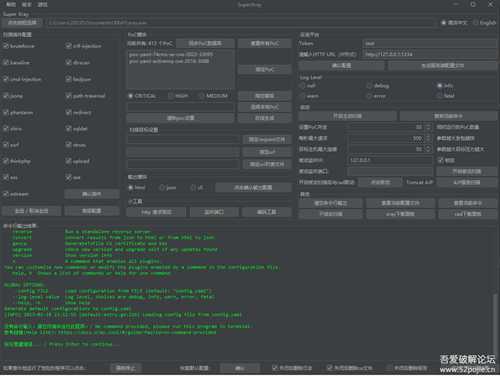Viewport: 500px width, 378px height.
Task: Click the stepper arrows on the 500 field
Action: click(428, 138)
